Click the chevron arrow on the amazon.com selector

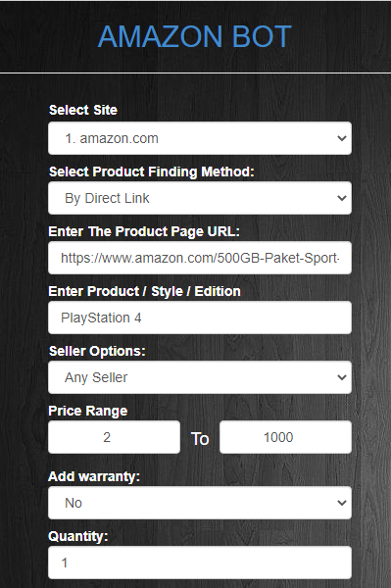tap(342, 138)
